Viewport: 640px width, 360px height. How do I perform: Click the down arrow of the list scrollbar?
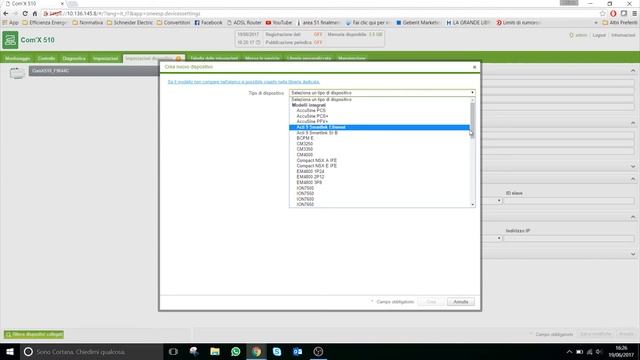pos(473,204)
